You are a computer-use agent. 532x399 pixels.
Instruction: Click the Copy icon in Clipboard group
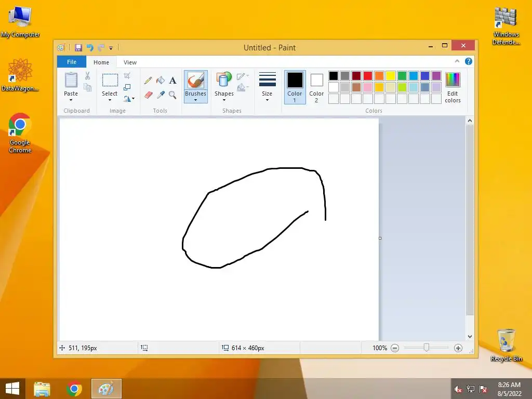87,87
